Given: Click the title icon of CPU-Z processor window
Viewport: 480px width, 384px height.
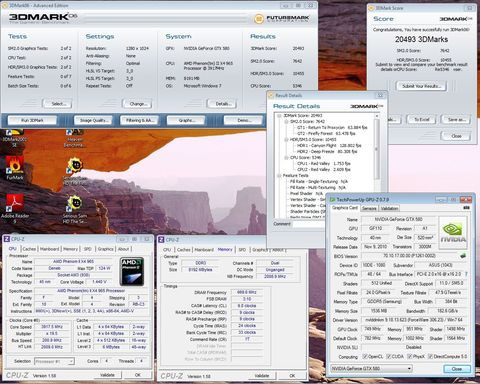Looking at the screenshot, I should tap(7, 239).
